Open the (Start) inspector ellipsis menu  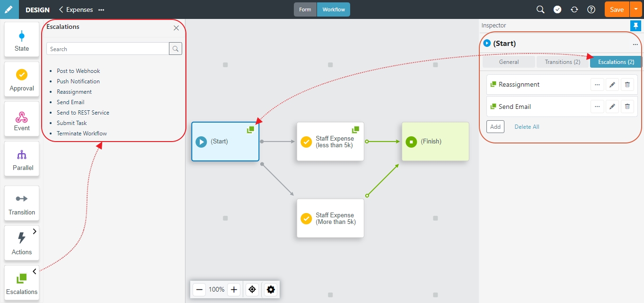click(x=635, y=44)
